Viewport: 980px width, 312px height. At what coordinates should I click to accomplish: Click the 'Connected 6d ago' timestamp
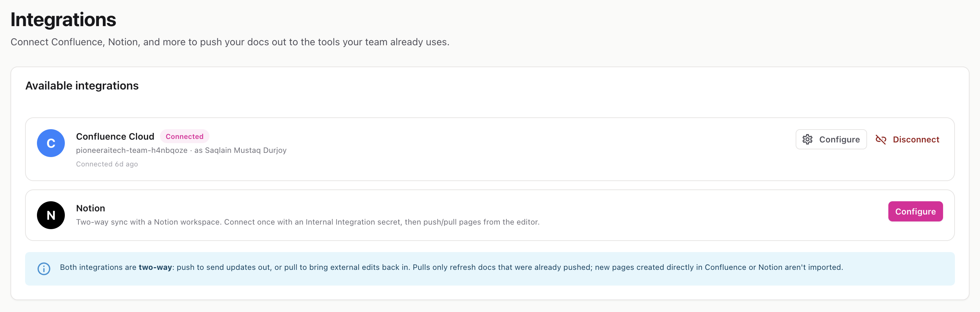tap(107, 164)
